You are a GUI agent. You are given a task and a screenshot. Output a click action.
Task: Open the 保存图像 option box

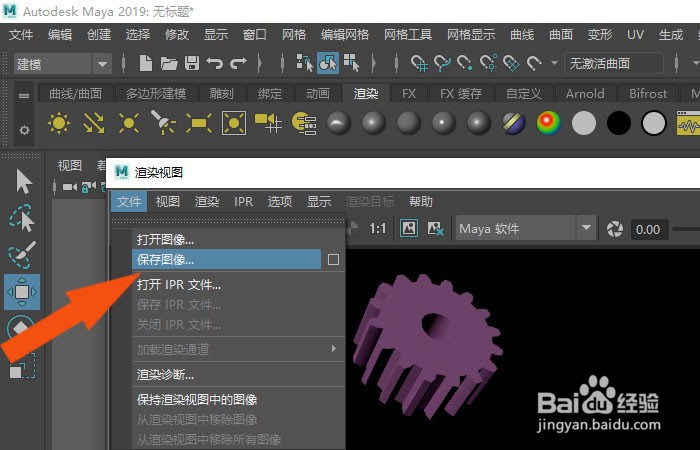coord(333,259)
